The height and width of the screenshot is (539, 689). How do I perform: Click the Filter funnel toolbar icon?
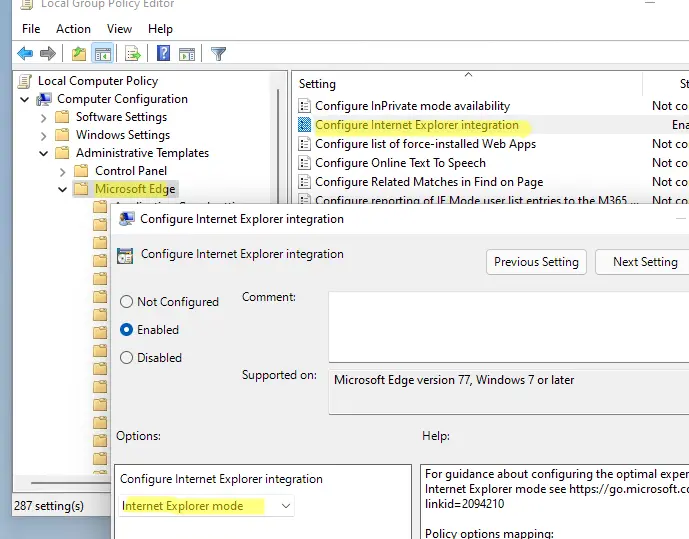(218, 54)
